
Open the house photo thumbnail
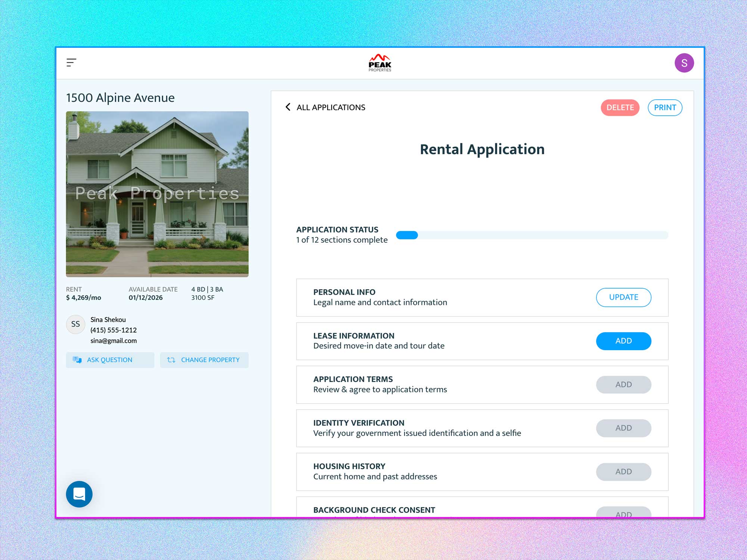157,194
